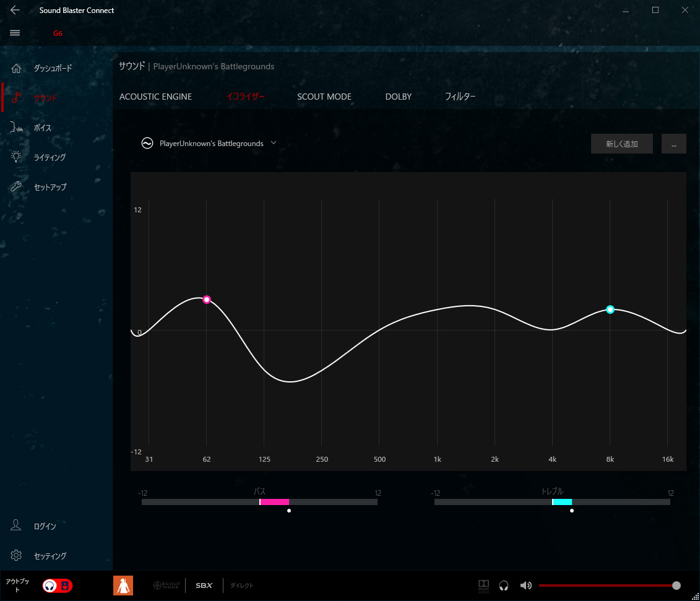The height and width of the screenshot is (601, 700).
Task: Click the pink バス bass slider
Action: (x=274, y=502)
